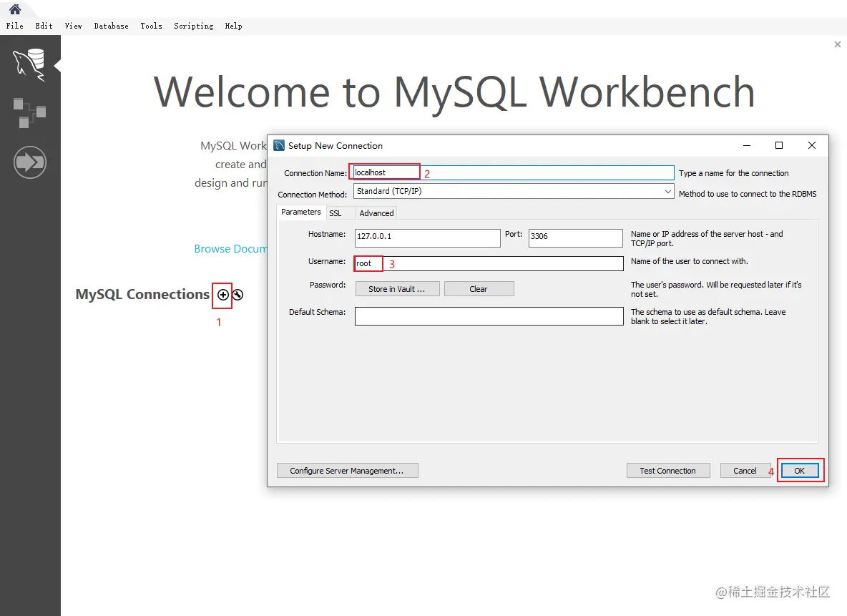
Task: Open the Tools menu
Action: point(151,26)
